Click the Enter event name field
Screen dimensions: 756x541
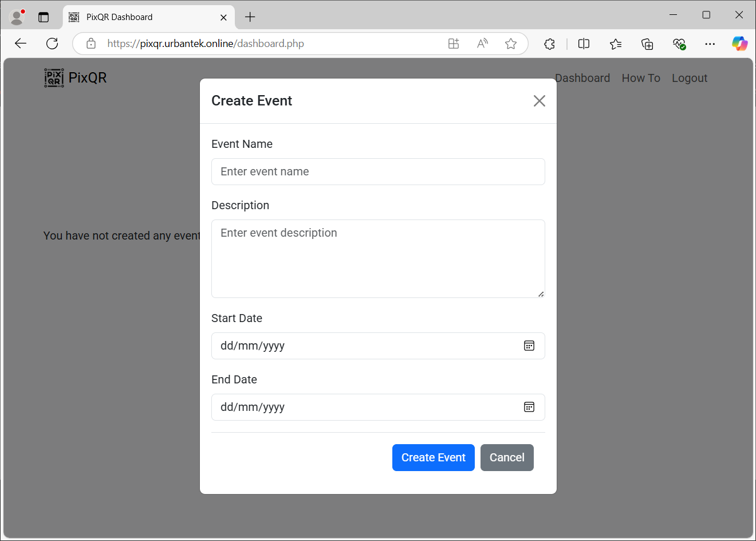click(x=378, y=171)
